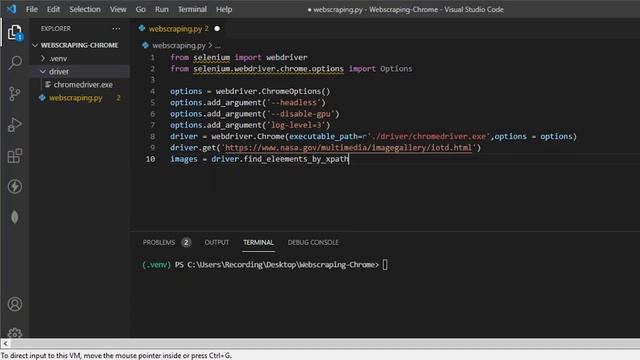Open the Run and Debug view icon
640x360 pixels.
click(15, 124)
